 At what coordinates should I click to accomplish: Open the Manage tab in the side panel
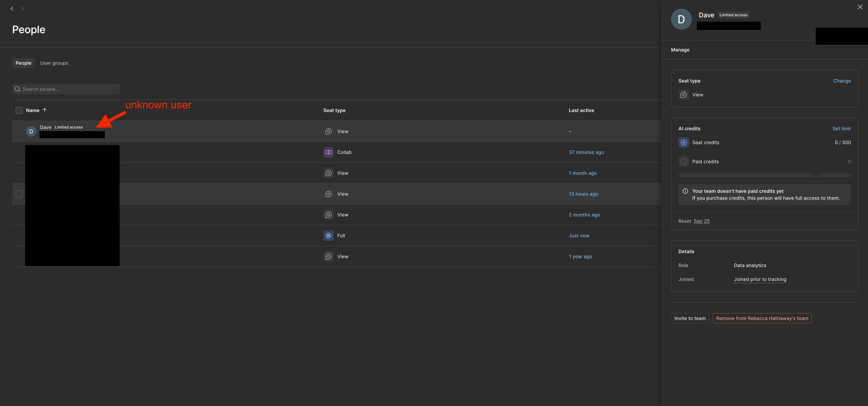(680, 50)
